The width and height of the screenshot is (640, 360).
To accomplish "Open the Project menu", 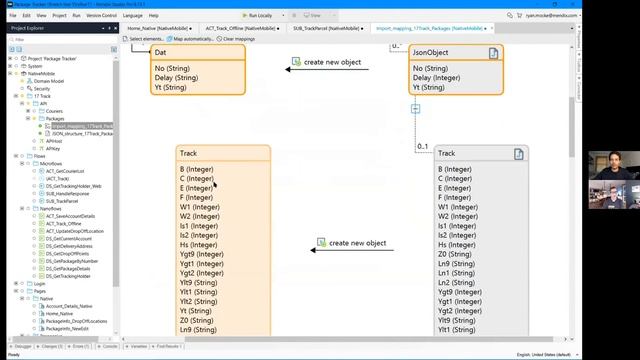I will click(x=60, y=16).
